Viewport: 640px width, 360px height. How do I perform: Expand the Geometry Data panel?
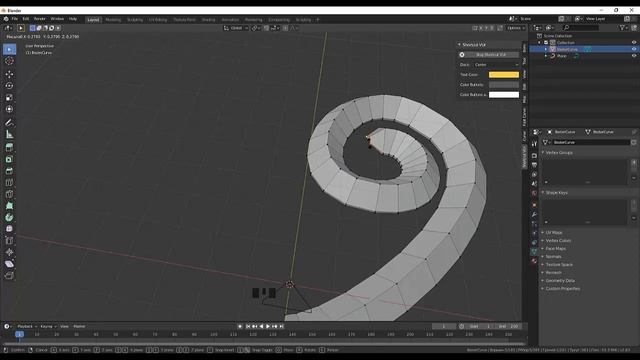[x=543, y=281]
